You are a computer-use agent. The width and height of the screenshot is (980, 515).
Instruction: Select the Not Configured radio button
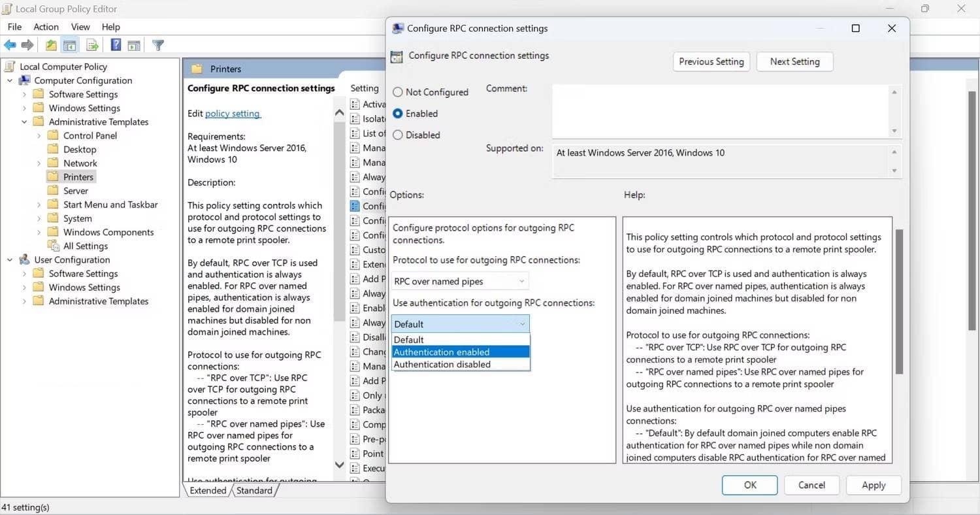[x=397, y=92]
